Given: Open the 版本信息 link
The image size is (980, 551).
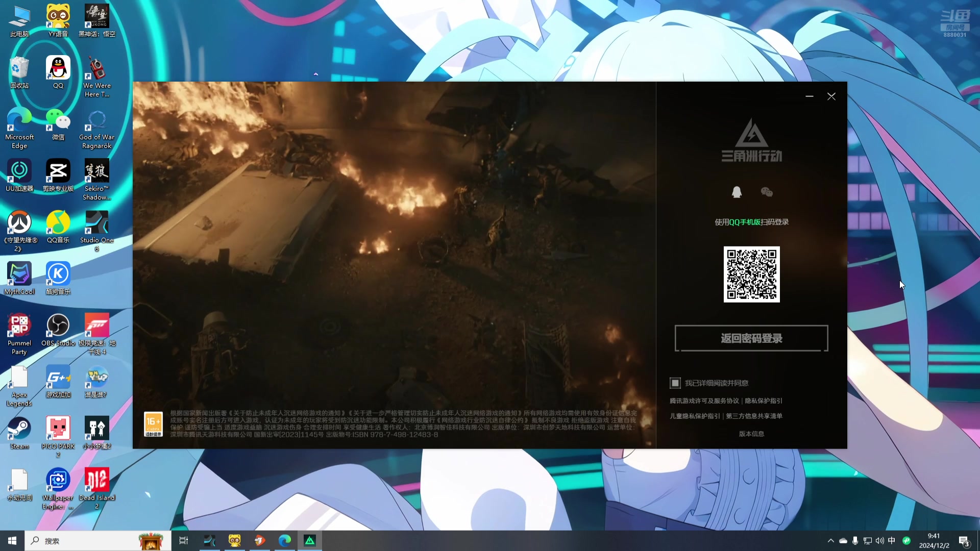Looking at the screenshot, I should [x=751, y=434].
